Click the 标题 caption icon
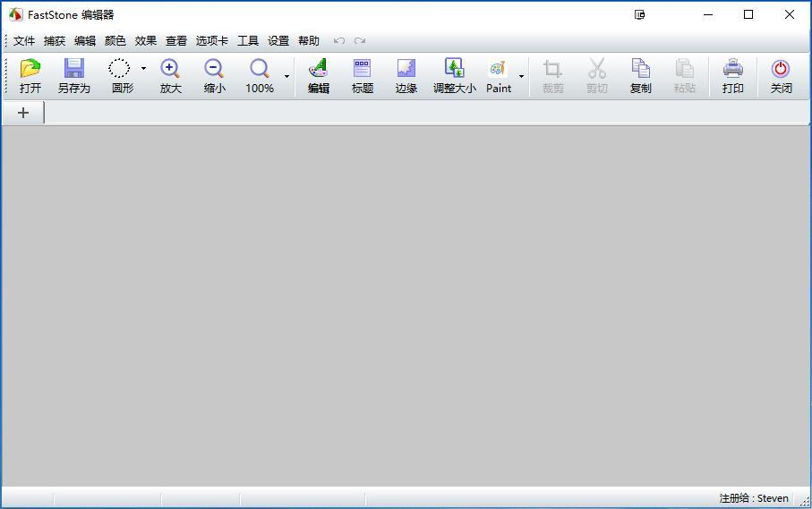Screen dimensions: 812x509 [362, 68]
